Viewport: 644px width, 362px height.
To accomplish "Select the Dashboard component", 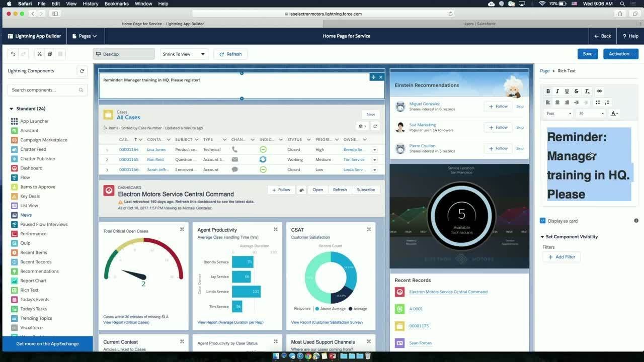I will click(x=31, y=168).
